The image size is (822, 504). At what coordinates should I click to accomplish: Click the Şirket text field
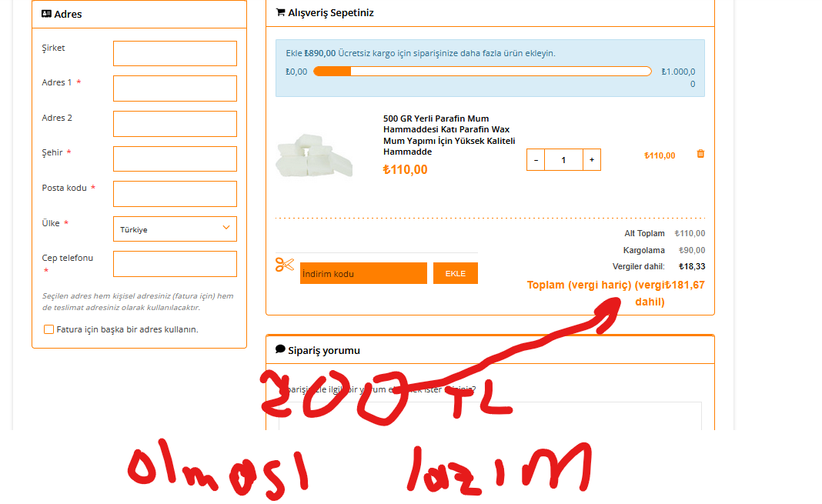[175, 53]
